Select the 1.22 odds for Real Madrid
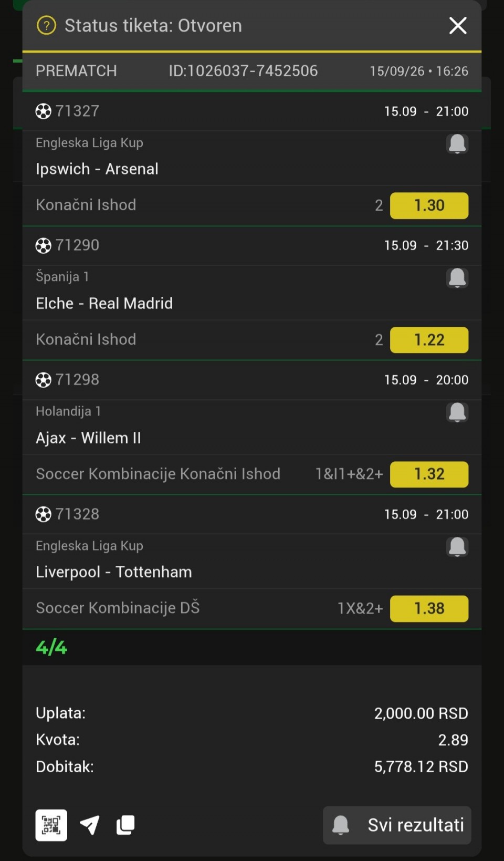Screen dimensions: 504x861 tap(429, 340)
